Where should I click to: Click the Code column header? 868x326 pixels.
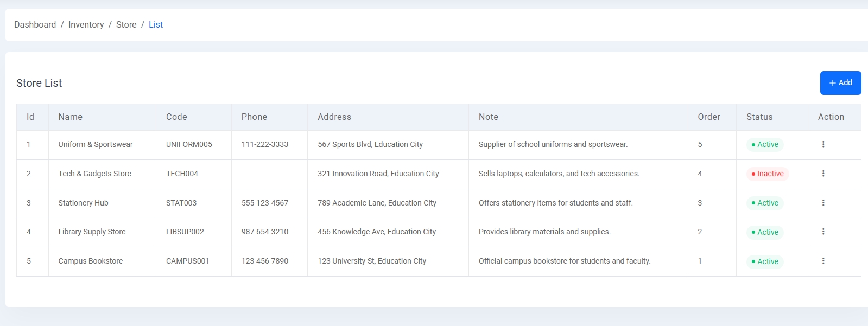[x=176, y=117]
